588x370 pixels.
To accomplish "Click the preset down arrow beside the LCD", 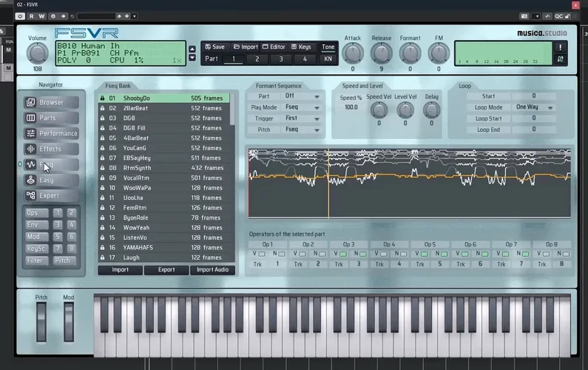I will tap(192, 58).
